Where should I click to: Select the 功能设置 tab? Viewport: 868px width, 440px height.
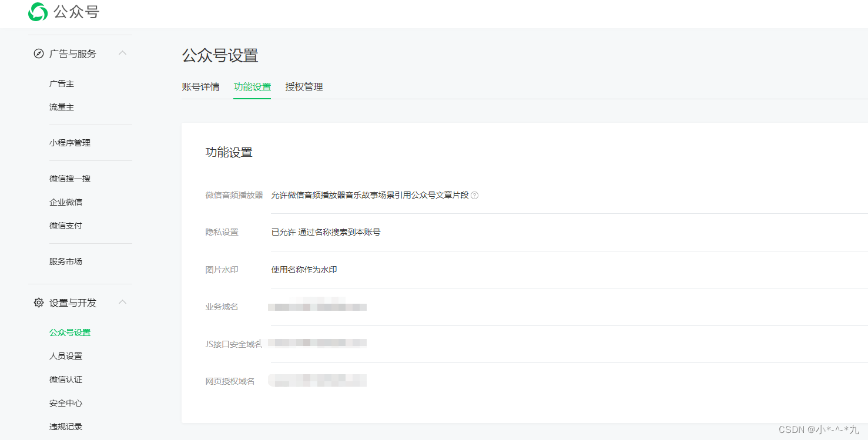click(x=252, y=87)
